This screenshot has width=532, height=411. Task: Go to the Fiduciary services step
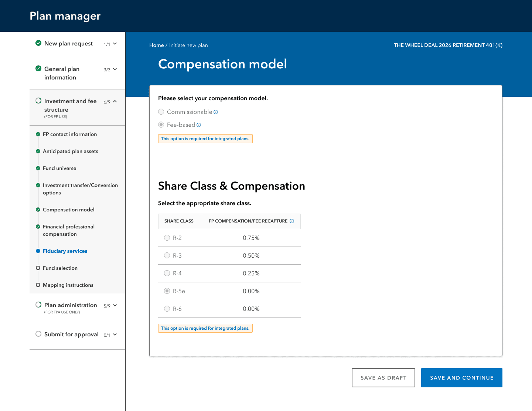pyautogui.click(x=65, y=251)
